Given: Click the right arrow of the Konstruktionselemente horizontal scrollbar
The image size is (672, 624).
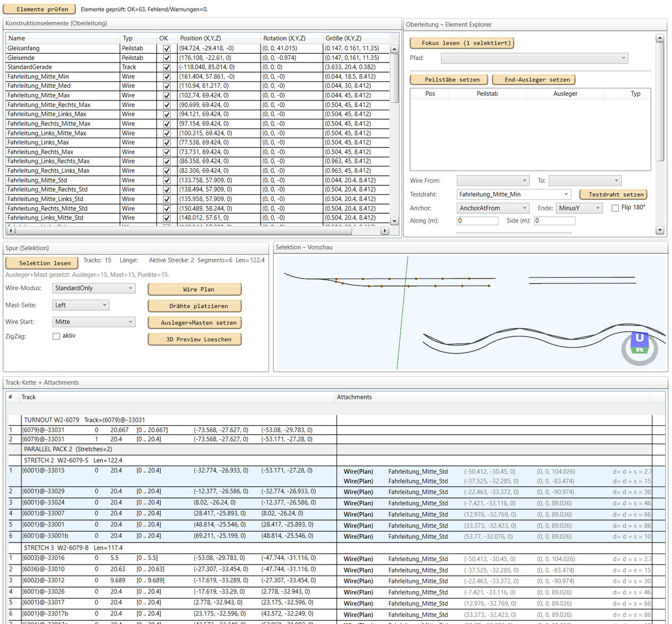Looking at the screenshot, I should 385,231.
